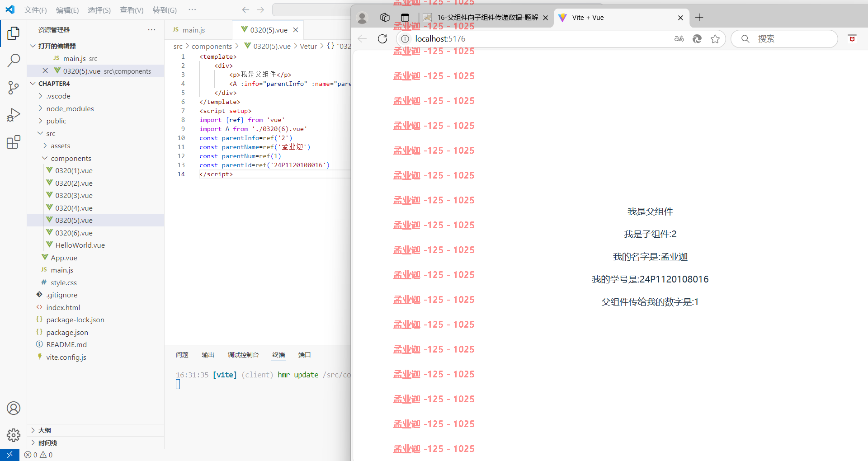Image resolution: width=868 pixels, height=461 pixels.
Task: Click the browser back arrow
Action: 362,39
